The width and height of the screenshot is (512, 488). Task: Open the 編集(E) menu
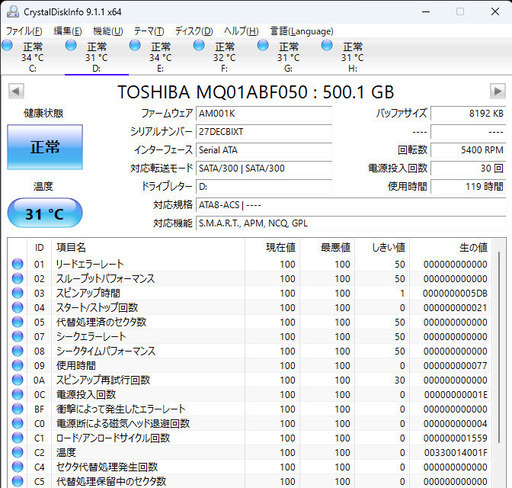pos(68,31)
